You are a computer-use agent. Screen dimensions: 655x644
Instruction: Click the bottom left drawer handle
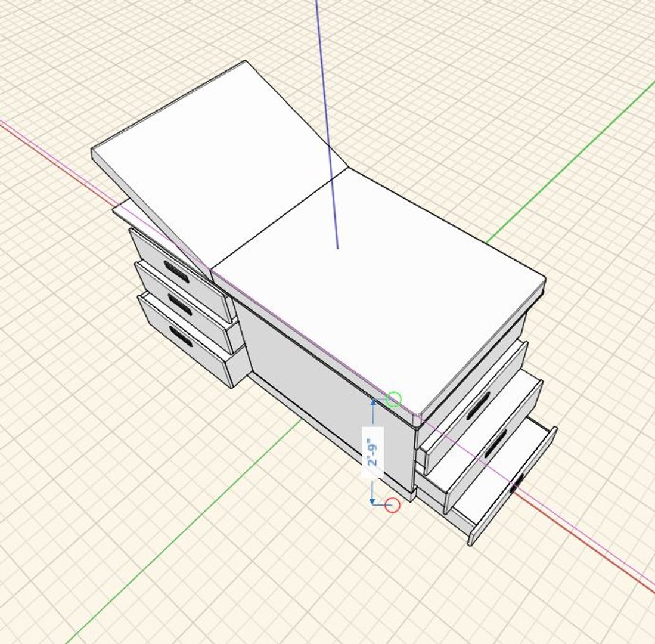click(x=181, y=336)
